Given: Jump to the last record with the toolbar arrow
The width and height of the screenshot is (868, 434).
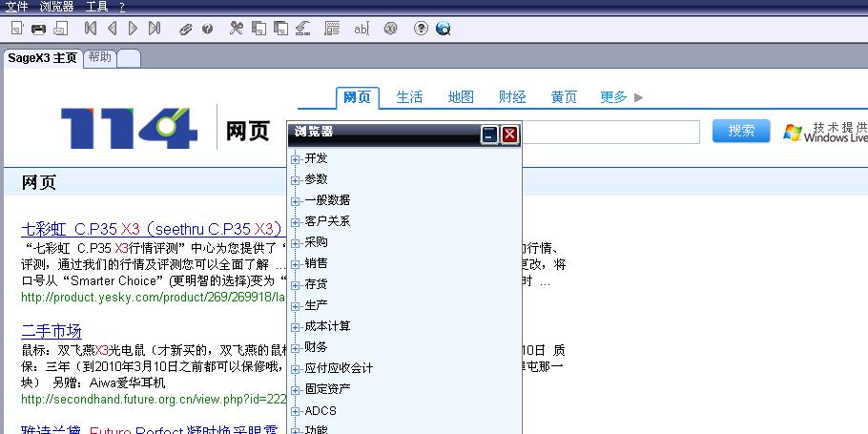Looking at the screenshot, I should 155,29.
